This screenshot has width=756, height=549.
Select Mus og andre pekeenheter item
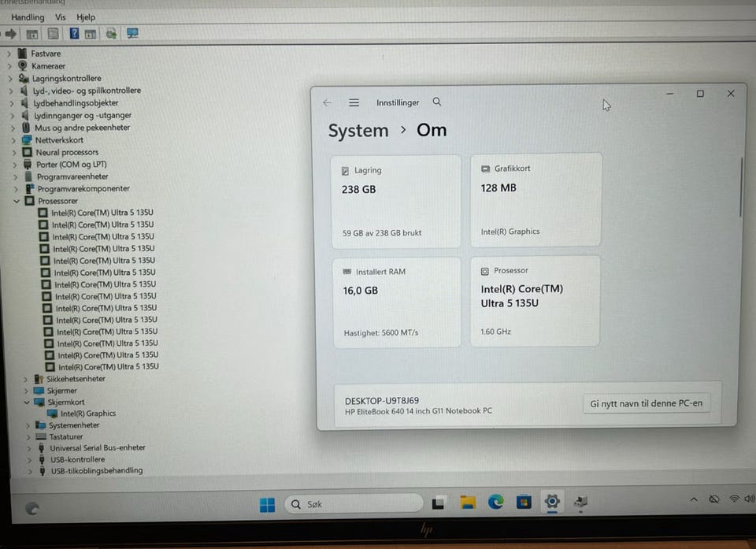pos(82,128)
